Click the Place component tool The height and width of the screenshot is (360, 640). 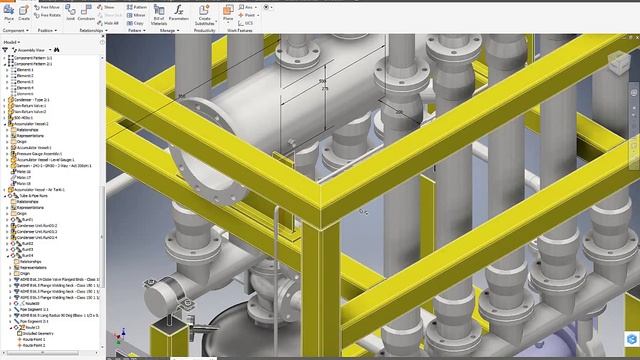pos(9,13)
